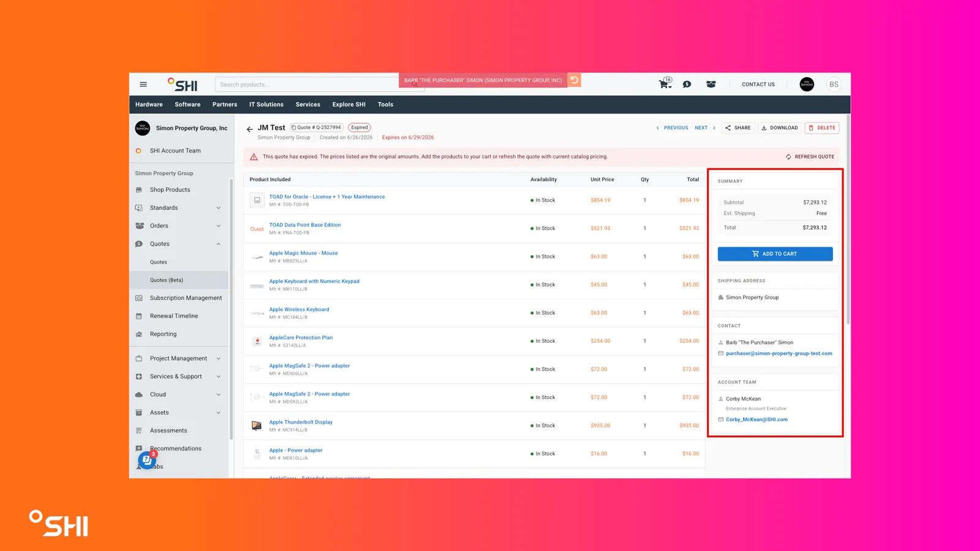Expand Assets in sidebar
The height and width of the screenshot is (551, 980).
pos(218,413)
